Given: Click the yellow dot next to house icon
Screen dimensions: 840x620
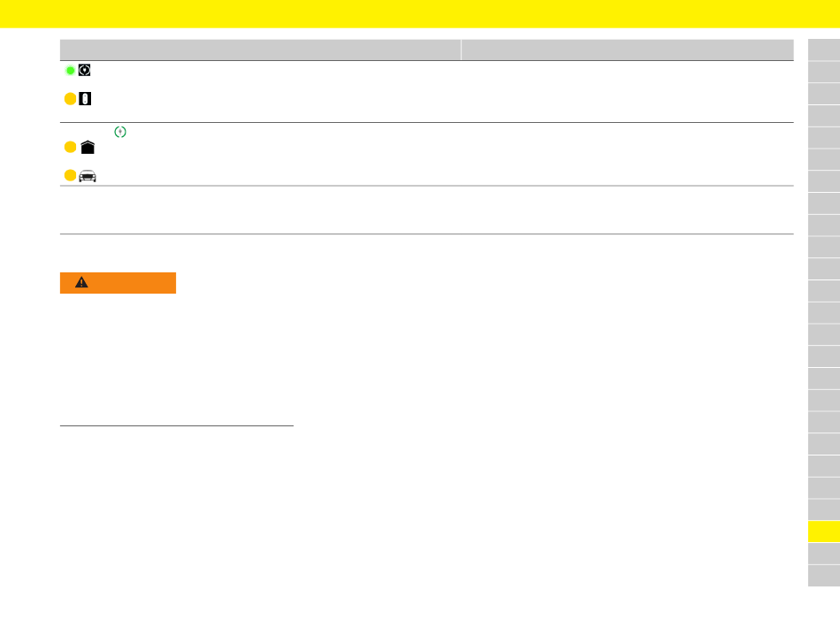Looking at the screenshot, I should pyautogui.click(x=70, y=147).
